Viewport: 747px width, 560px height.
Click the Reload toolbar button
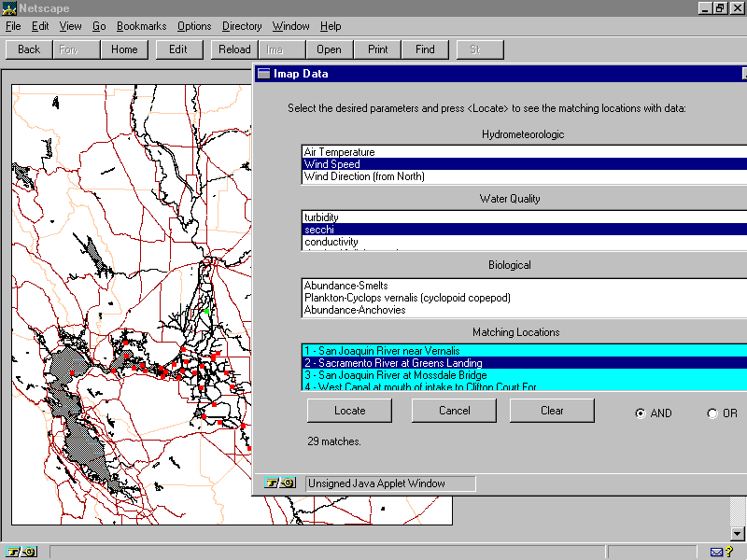coord(234,49)
